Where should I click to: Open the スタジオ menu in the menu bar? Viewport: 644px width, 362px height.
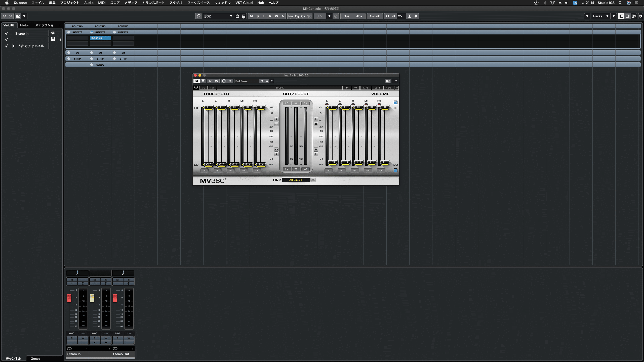coord(176,3)
